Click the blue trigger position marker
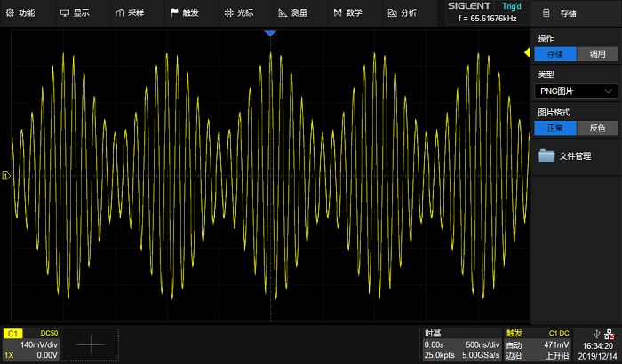Screen dimensions: 622x364 click(x=270, y=34)
